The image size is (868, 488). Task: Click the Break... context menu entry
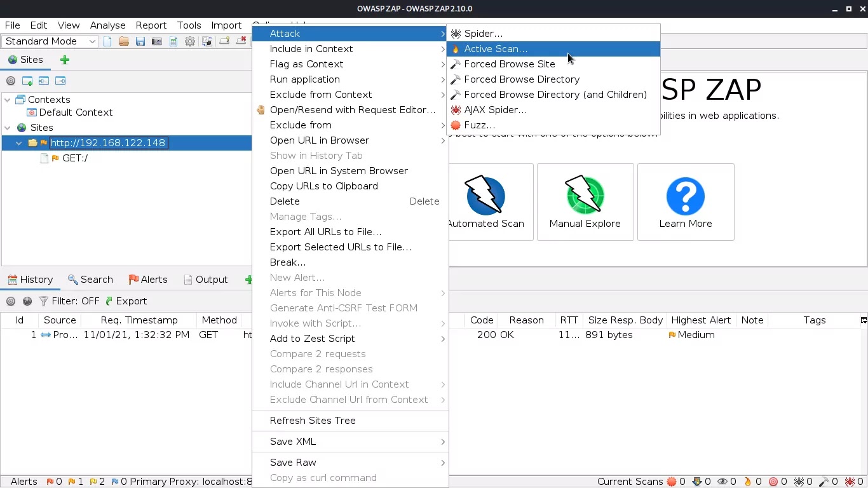(350, 262)
